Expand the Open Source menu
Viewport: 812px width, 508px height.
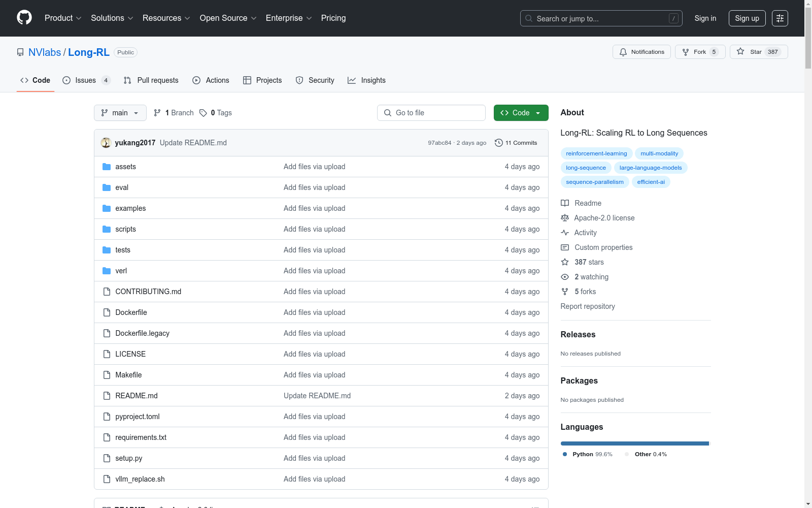coord(228,18)
